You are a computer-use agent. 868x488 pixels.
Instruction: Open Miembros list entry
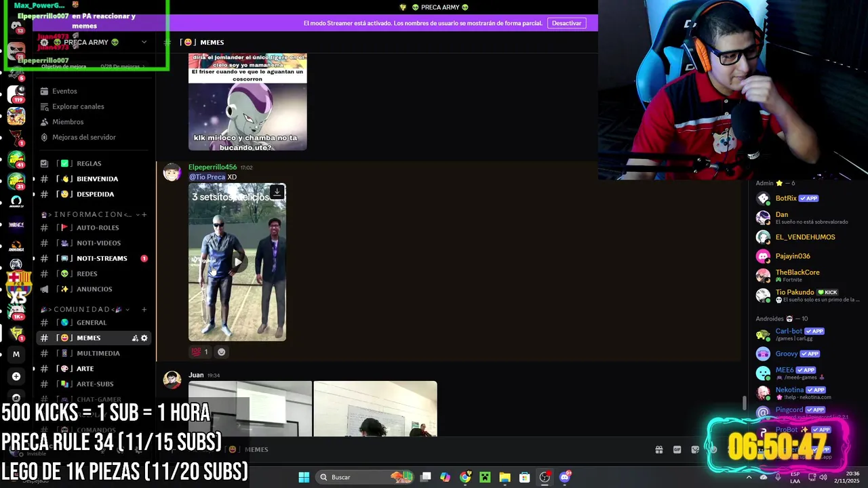[x=68, y=122]
